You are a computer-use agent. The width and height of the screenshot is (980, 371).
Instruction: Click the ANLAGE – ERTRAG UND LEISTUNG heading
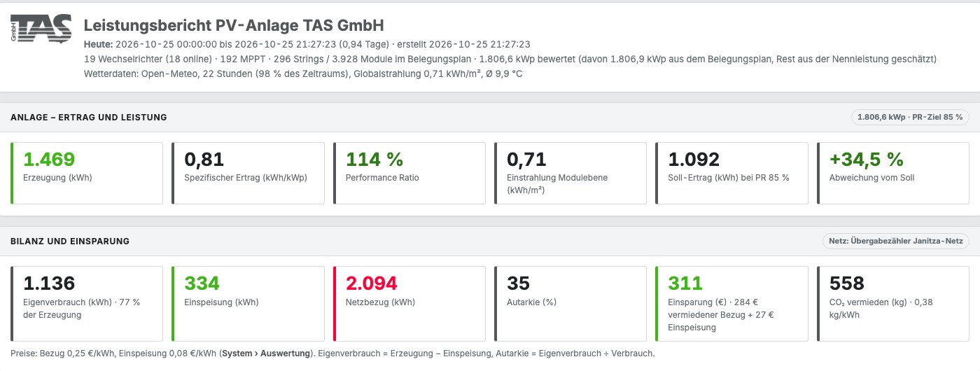89,118
